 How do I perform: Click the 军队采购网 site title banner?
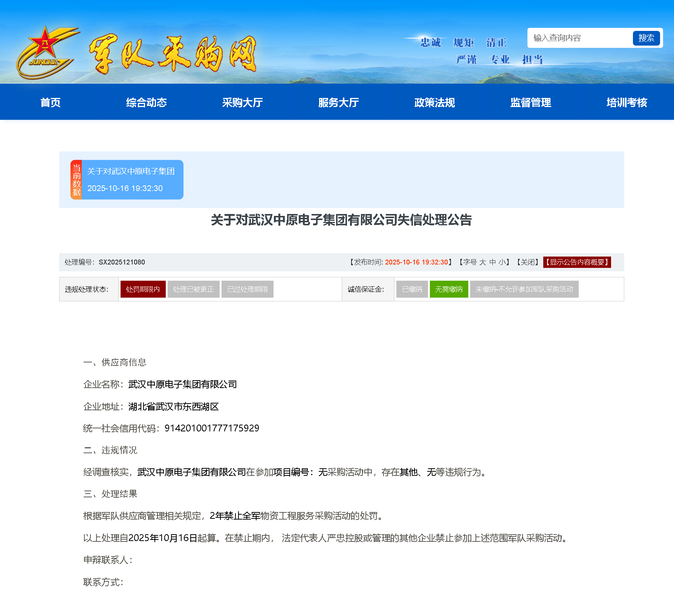coord(173,54)
